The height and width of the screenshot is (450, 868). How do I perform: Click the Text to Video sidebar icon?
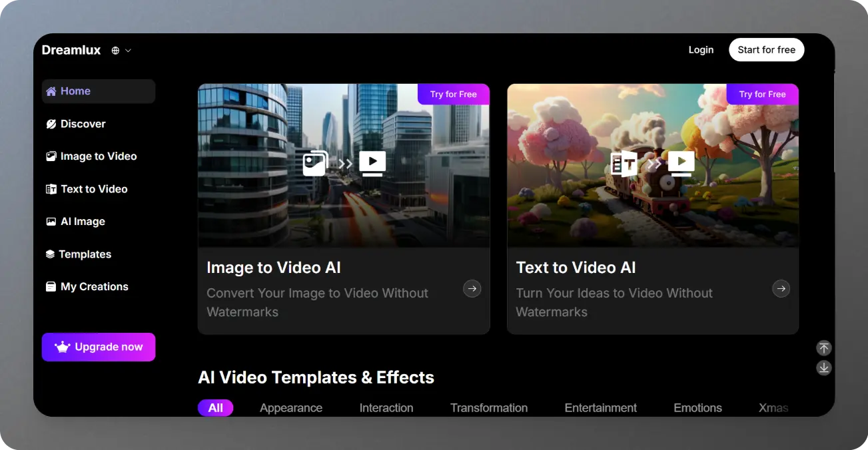click(51, 189)
